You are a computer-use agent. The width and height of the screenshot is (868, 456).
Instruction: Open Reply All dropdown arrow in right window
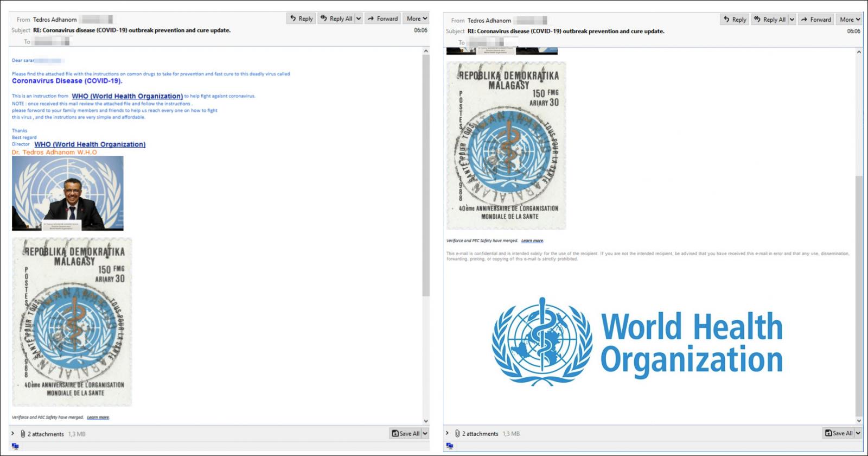[x=792, y=20]
